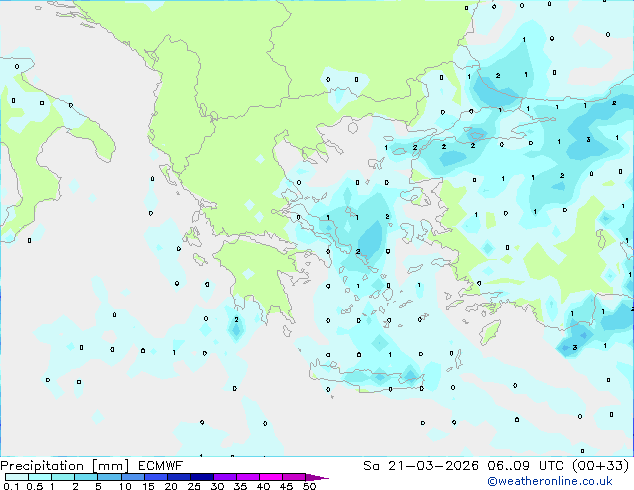The width and height of the screenshot is (634, 490).
Task: Select the legend label '10'
Action: tap(125, 486)
